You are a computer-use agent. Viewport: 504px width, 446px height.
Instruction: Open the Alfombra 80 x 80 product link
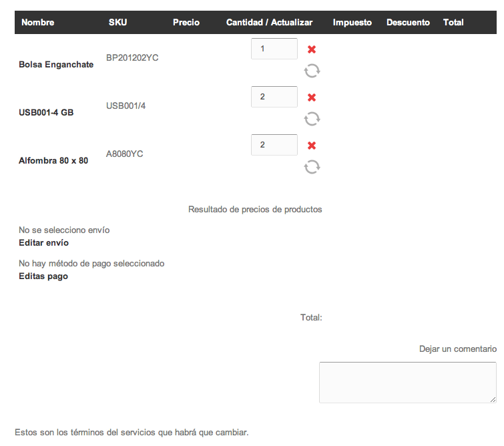point(53,160)
